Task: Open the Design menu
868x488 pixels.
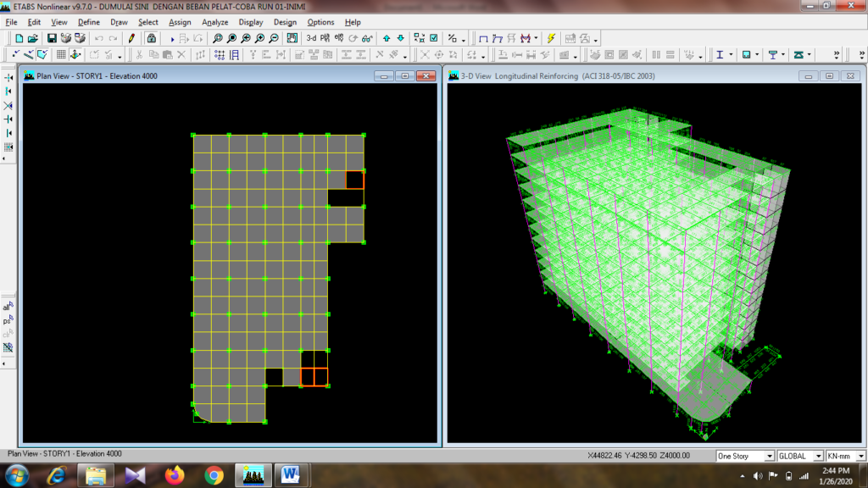Action: tap(285, 22)
